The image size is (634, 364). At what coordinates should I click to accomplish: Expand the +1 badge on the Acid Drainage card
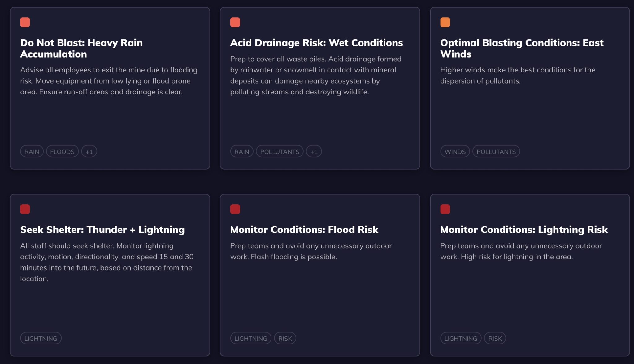point(314,151)
